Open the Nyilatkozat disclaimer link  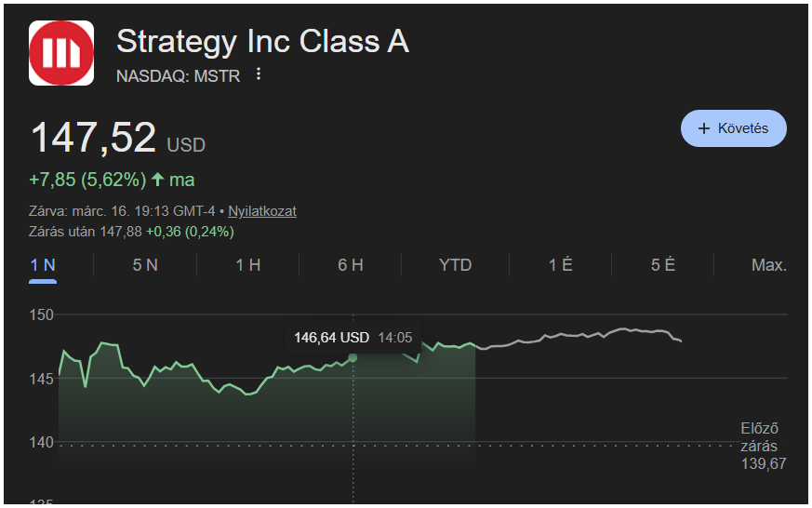(x=262, y=211)
